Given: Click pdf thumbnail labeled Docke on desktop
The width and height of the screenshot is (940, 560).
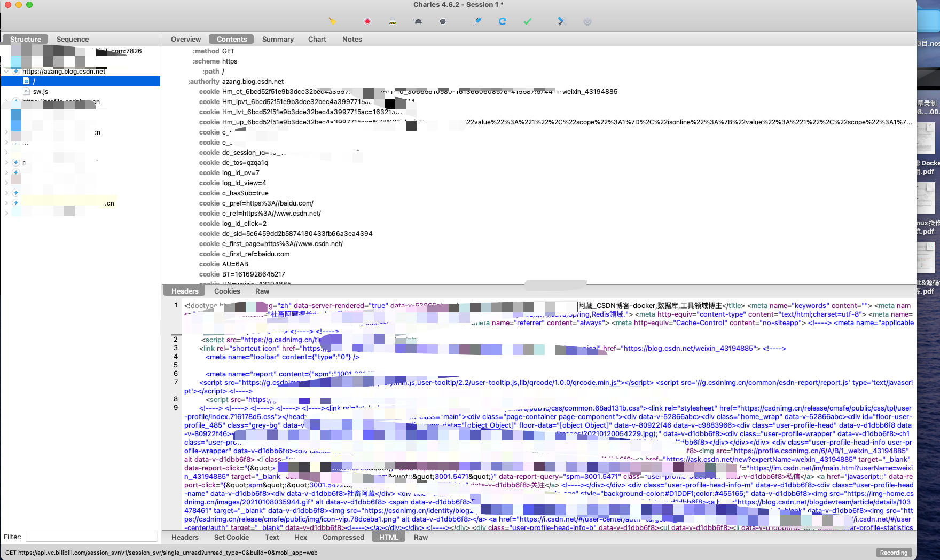Looking at the screenshot, I should click(926, 138).
